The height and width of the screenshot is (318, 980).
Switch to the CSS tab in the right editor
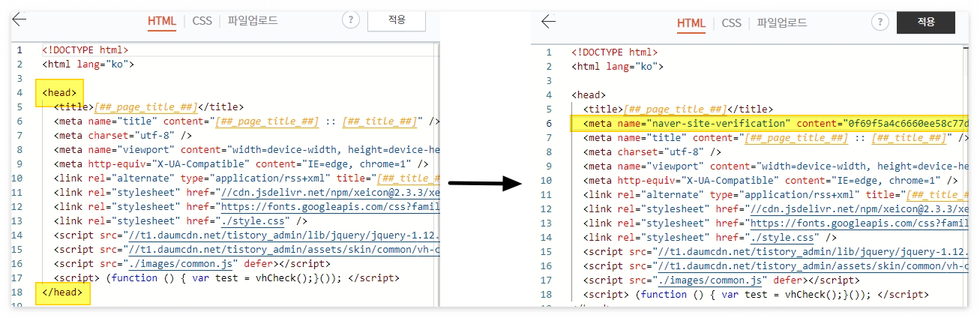click(732, 23)
